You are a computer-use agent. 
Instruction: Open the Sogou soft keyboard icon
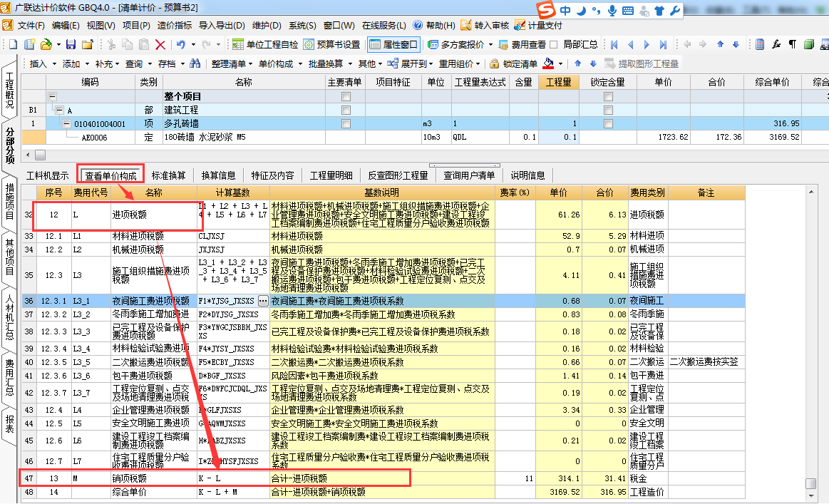coord(627,11)
